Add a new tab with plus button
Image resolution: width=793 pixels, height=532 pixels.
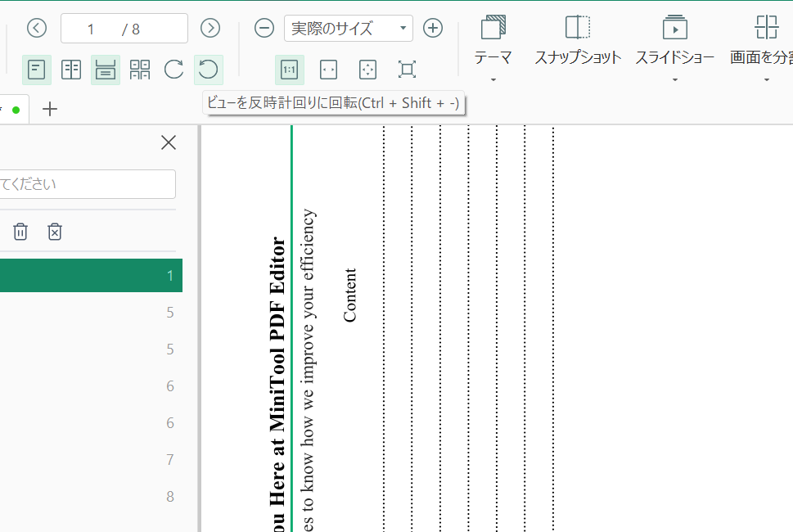(x=50, y=109)
